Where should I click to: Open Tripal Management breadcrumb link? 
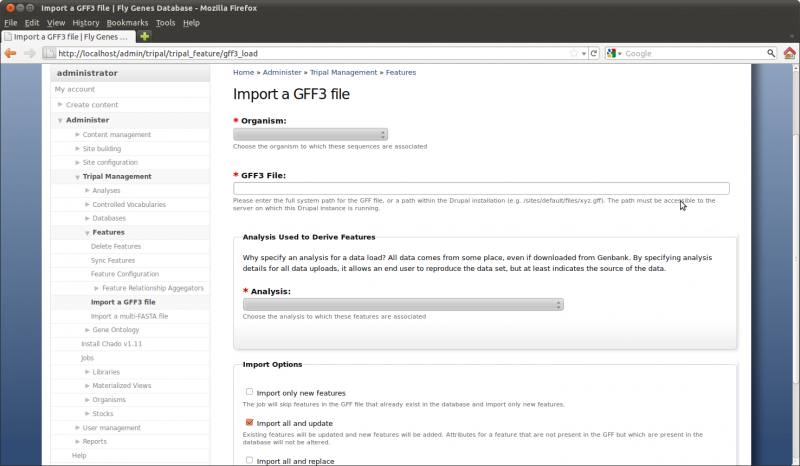pos(343,72)
